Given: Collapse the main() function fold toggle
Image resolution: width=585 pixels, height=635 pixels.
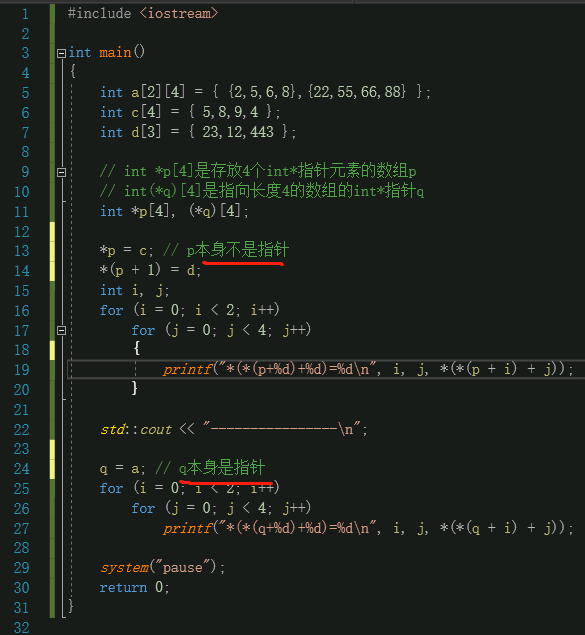Looking at the screenshot, I should (62, 53).
